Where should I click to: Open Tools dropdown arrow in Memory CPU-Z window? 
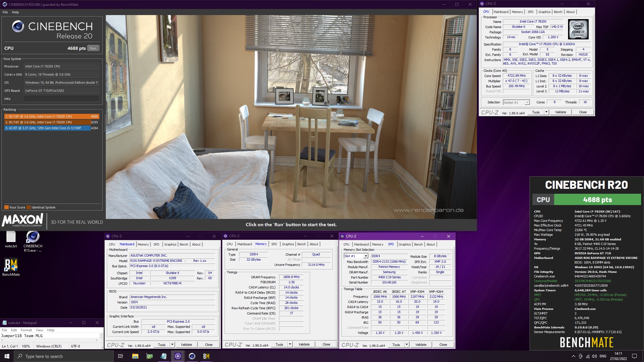tap(290, 344)
